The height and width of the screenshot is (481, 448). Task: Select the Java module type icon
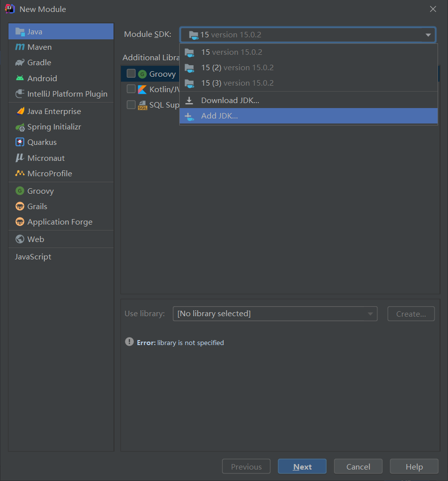tap(20, 31)
